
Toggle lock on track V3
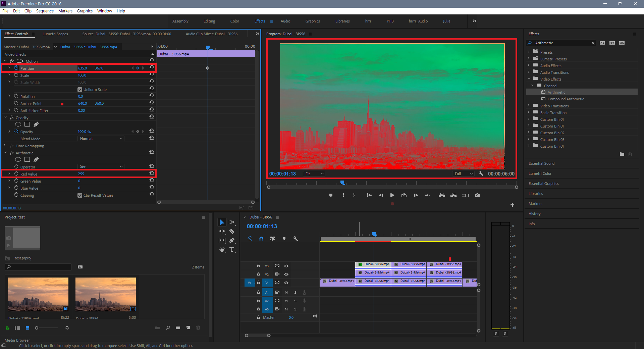(258, 265)
